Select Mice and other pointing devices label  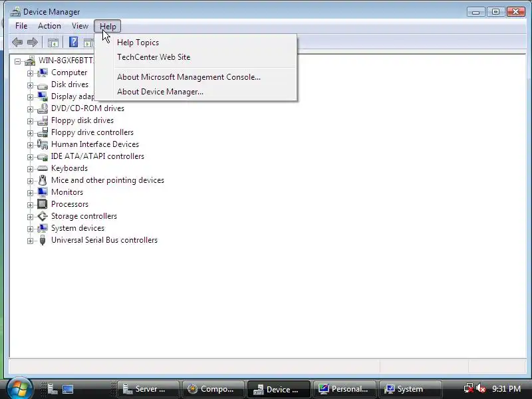(108, 180)
